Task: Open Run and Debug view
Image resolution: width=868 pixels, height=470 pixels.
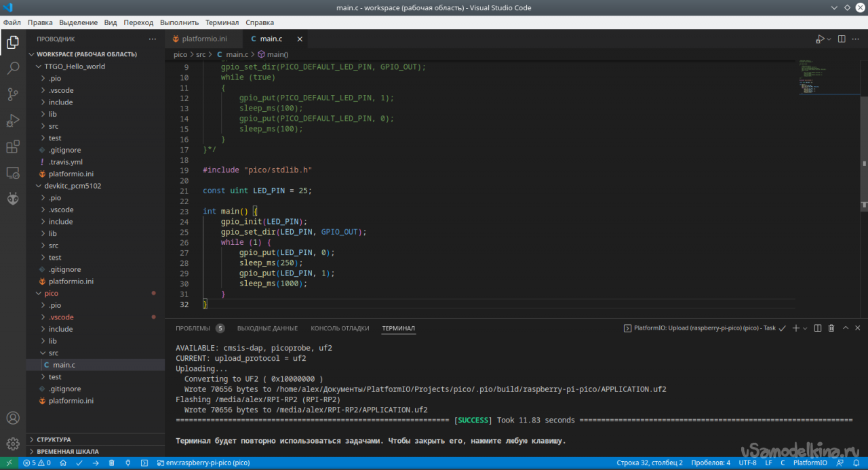Action: click(x=13, y=121)
